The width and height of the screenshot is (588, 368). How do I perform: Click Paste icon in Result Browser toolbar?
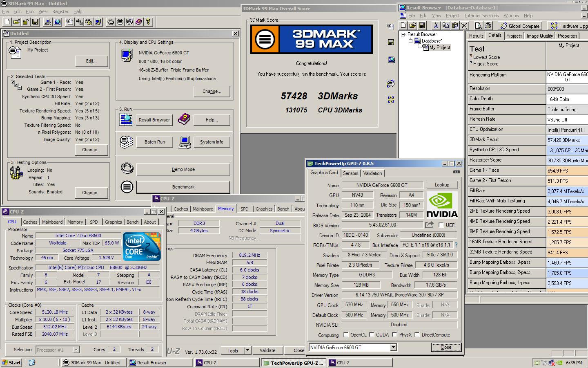[454, 25]
